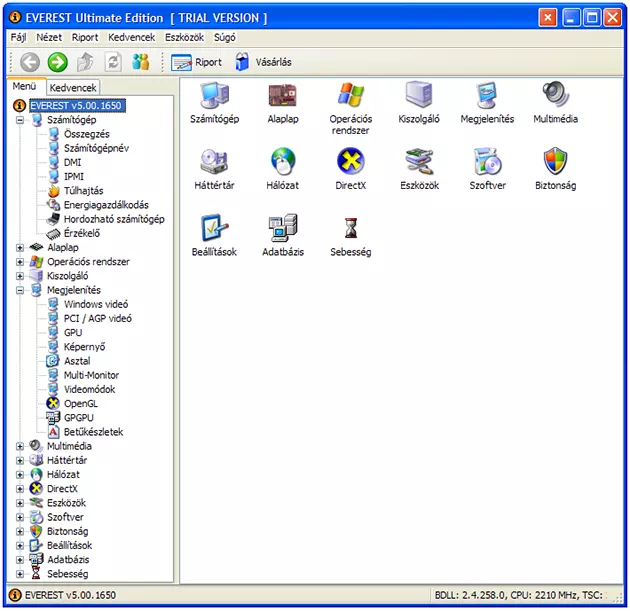Open the Számítógép icon in main pane

coord(215,95)
